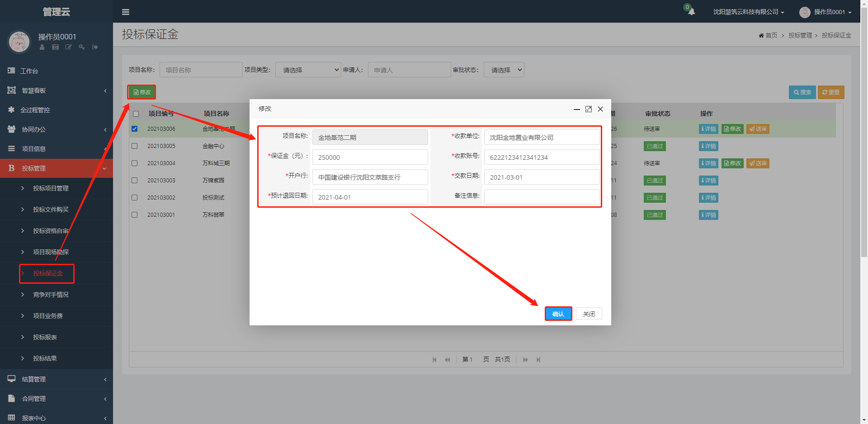This screenshot has width=868, height=424.
Task: Click the 项目名称 search input
Action: click(x=201, y=70)
